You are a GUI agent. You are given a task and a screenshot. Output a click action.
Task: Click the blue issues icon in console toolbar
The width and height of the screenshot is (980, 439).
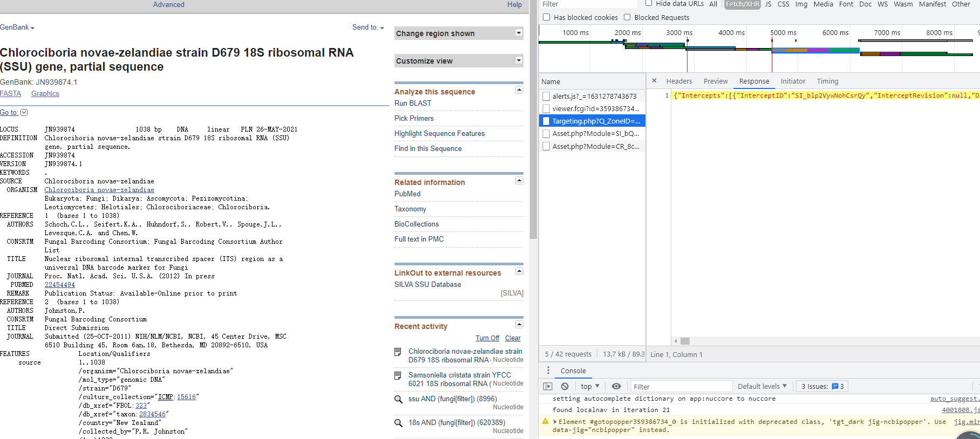[x=835, y=386]
